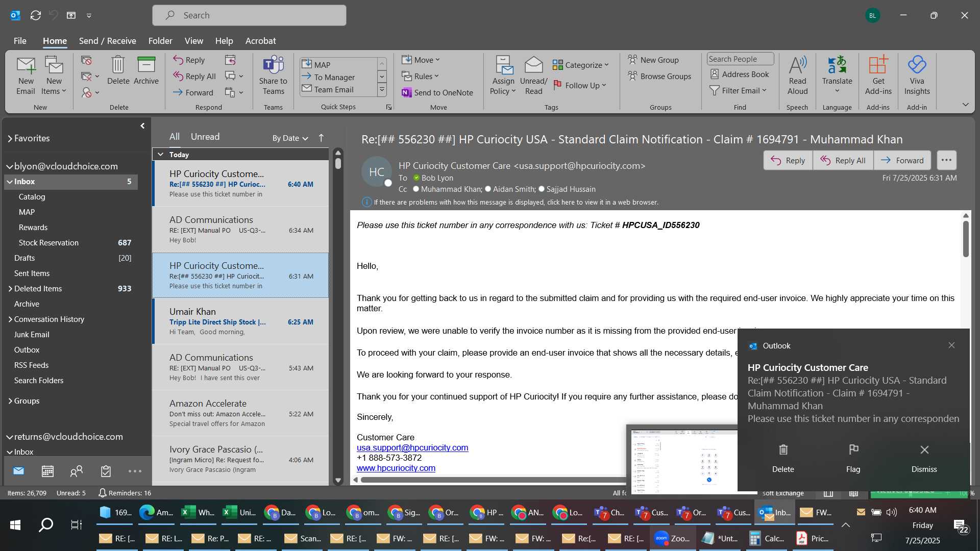Click Reply button in reading pane

point(788,160)
